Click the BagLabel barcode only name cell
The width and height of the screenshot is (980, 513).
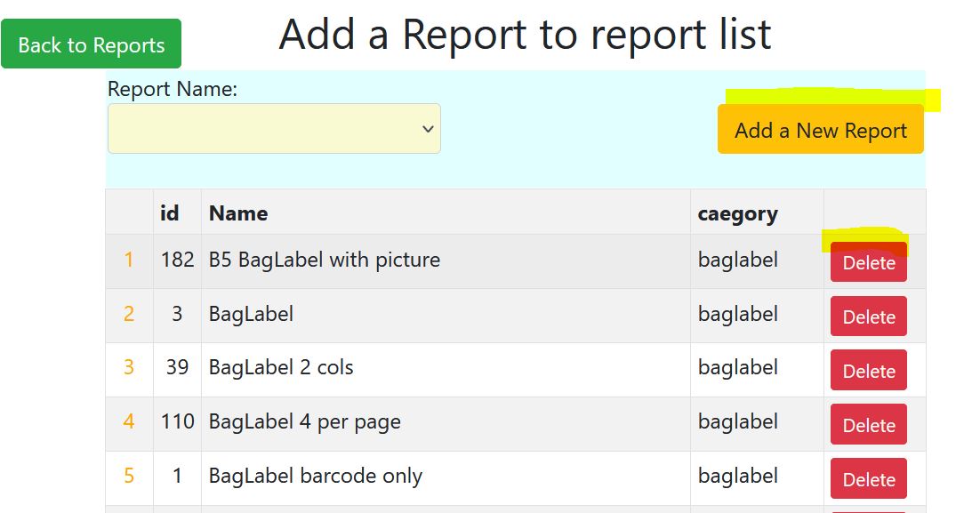pyautogui.click(x=316, y=476)
